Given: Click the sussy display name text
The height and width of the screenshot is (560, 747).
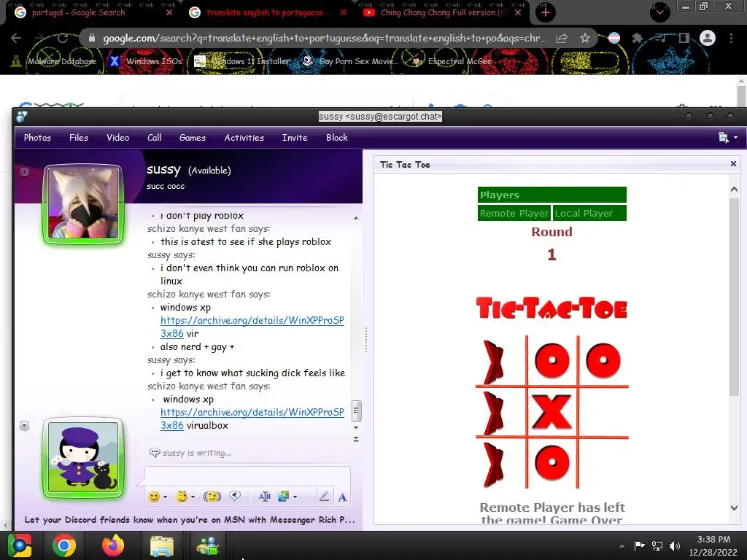Looking at the screenshot, I should pos(163,169).
